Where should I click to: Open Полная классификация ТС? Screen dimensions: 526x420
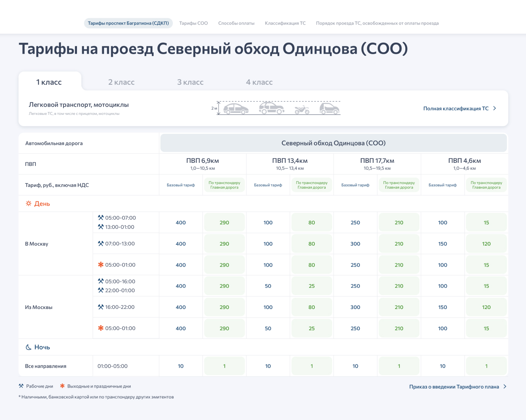click(456, 109)
